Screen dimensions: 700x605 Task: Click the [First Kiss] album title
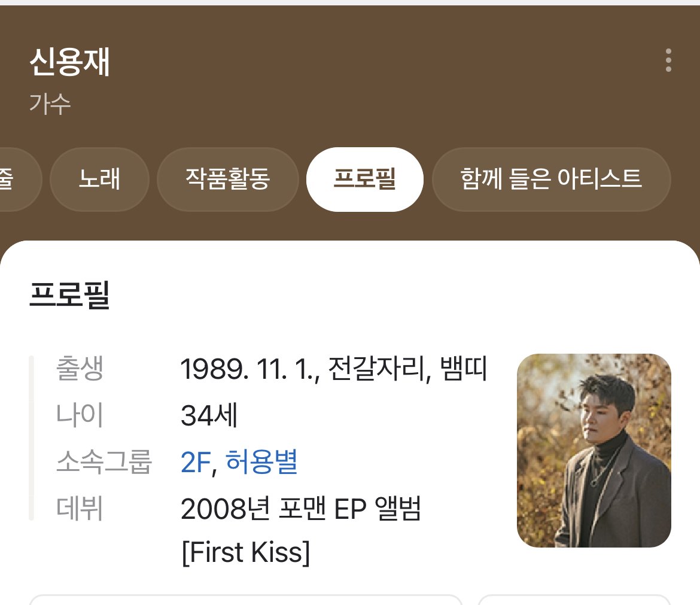(x=245, y=552)
